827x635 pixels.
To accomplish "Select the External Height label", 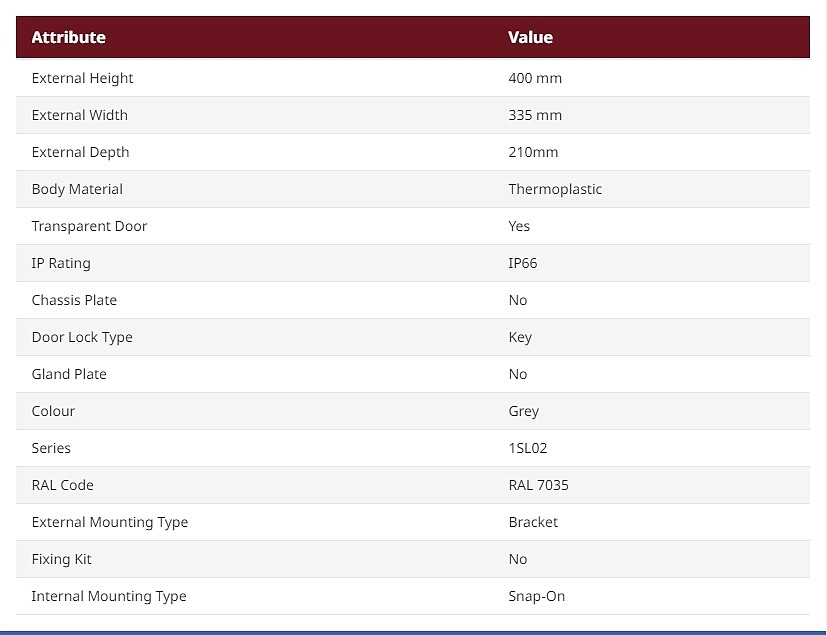I will click(82, 78).
